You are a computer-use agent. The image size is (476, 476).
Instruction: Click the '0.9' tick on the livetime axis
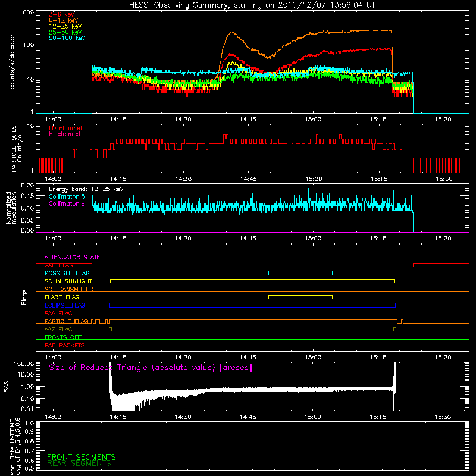[x=29, y=432]
